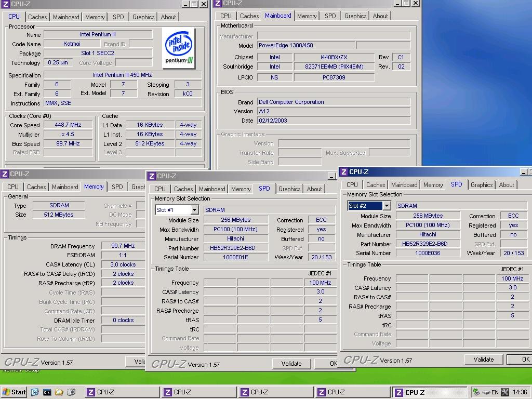The width and height of the screenshot is (532, 399).
Task: Click memory Size value 512 MBytes
Action: click(59, 215)
